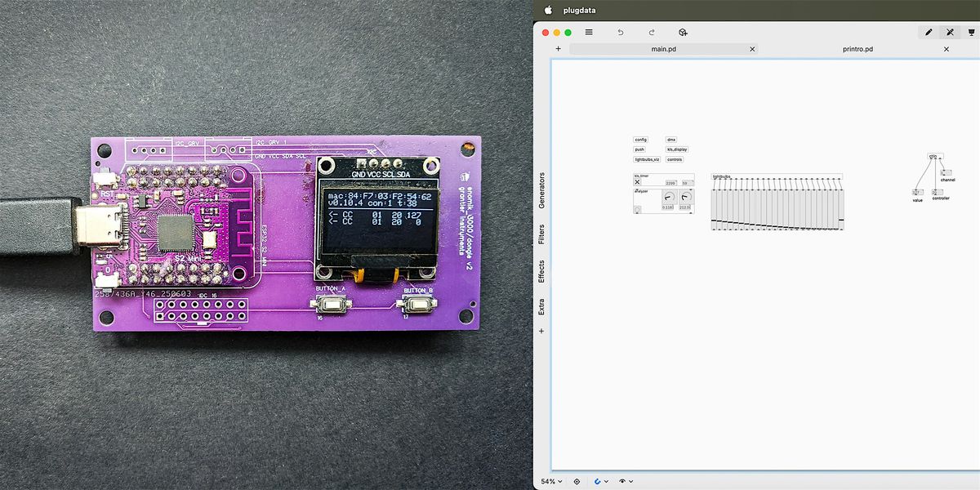This screenshot has width=980, height=490.
Task: Click the add object cube icon
Action: click(x=683, y=33)
